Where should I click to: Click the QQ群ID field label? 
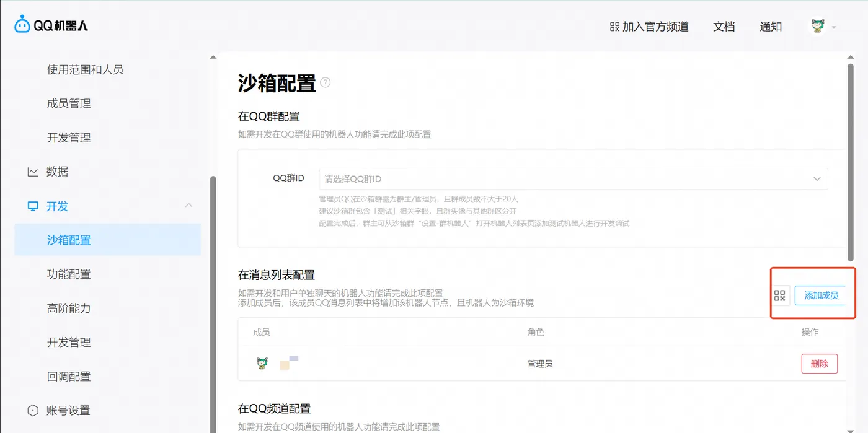coord(289,178)
